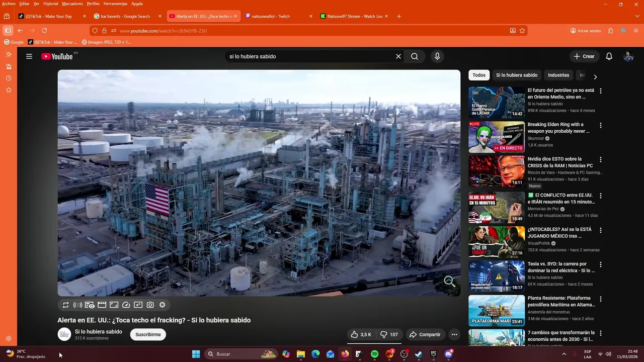Toggle the volume booster icon under player
Image resolution: width=644 pixels, height=362 pixels.
(77, 305)
